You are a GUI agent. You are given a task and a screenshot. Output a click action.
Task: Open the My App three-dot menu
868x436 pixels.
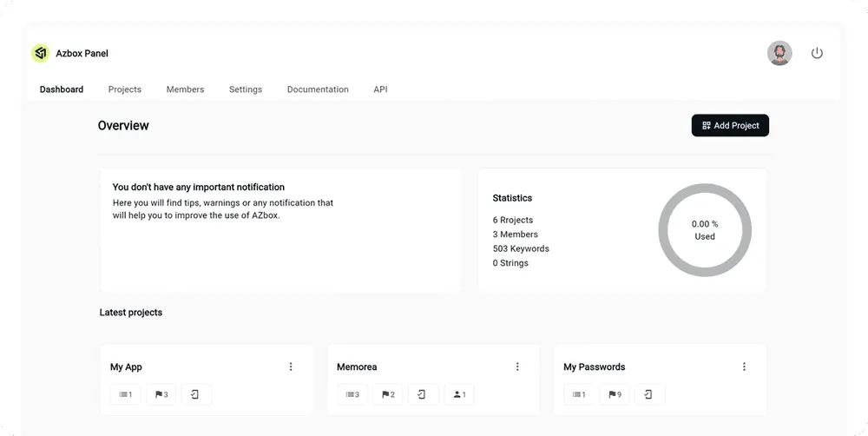tap(291, 367)
